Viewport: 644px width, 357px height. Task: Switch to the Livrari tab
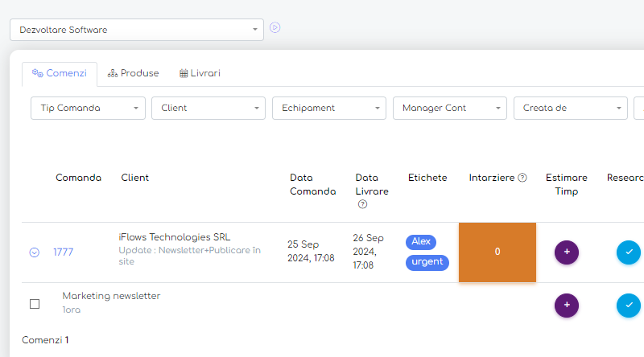[200, 73]
